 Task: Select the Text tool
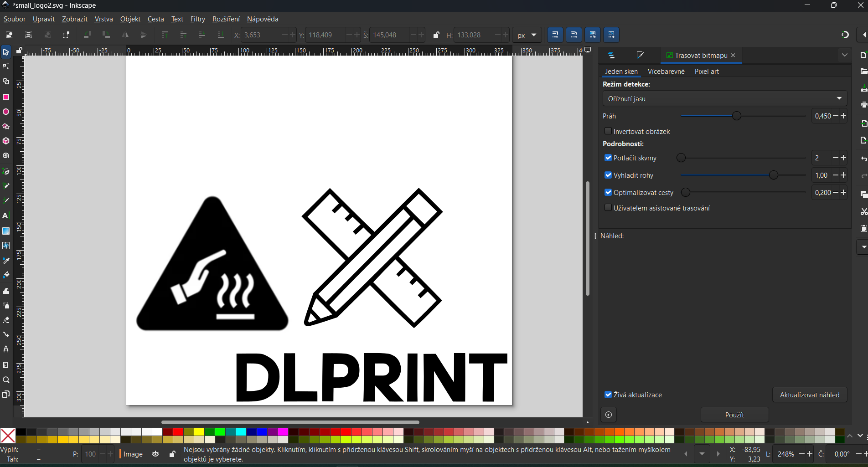[6, 216]
